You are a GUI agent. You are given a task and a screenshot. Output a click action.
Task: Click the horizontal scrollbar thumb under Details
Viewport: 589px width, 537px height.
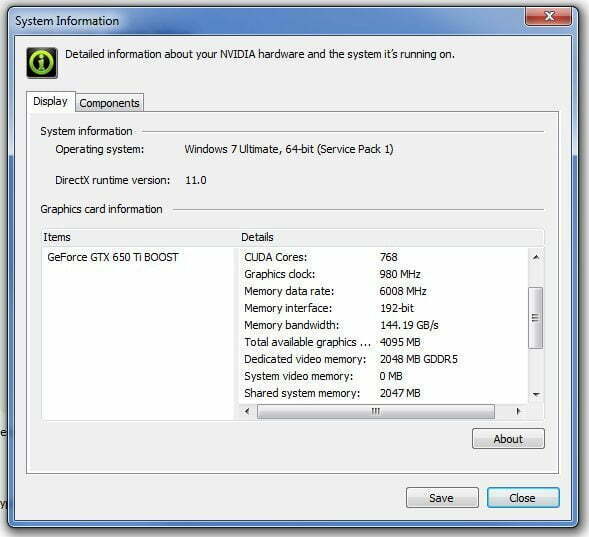(x=376, y=411)
